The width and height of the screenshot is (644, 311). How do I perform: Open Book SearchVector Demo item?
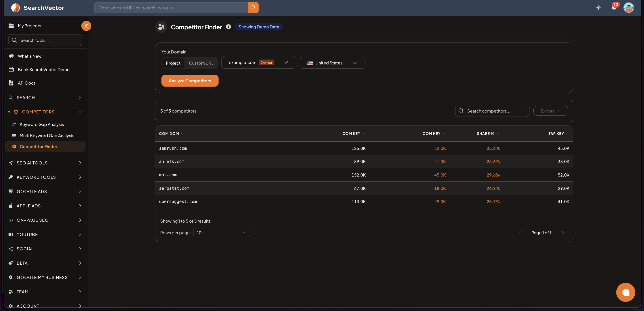tap(43, 69)
